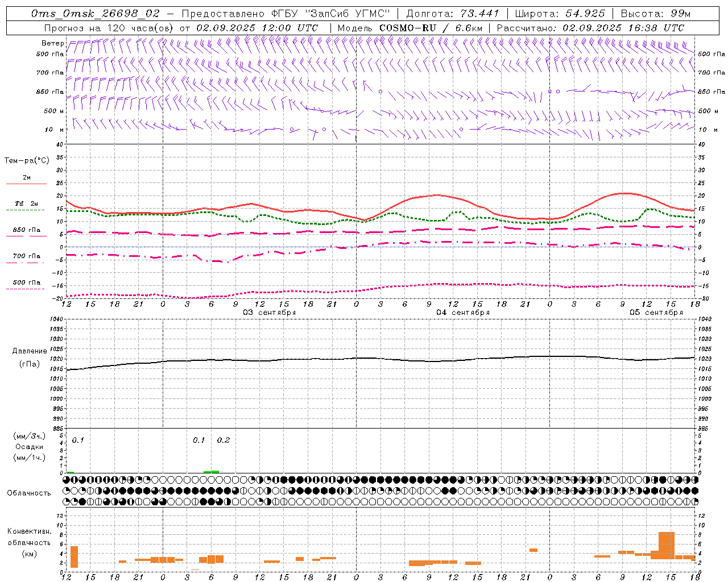Click the longitude value Долгота: 73.441

pos(452,14)
